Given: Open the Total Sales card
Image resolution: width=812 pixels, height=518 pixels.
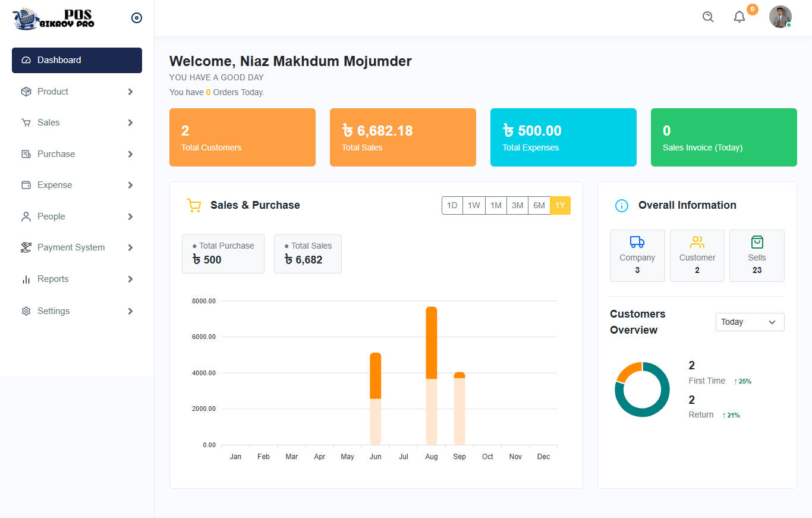Looking at the screenshot, I should [x=403, y=137].
